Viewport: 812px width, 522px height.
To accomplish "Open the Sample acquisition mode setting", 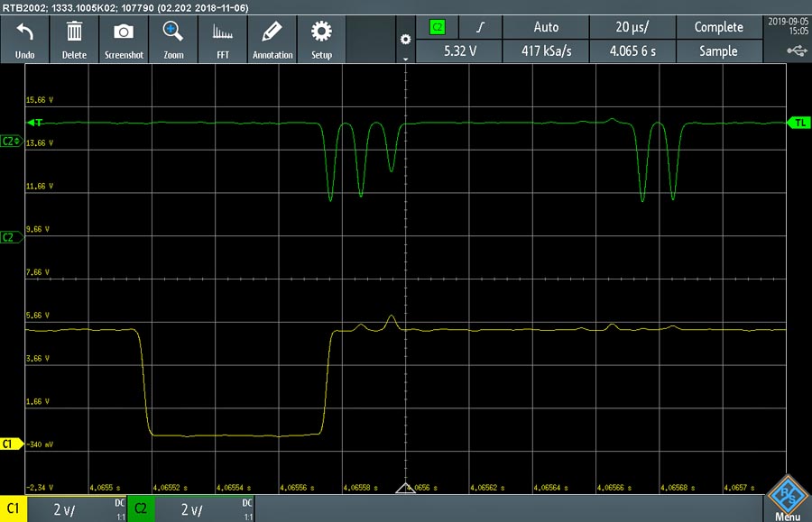I will coord(719,51).
